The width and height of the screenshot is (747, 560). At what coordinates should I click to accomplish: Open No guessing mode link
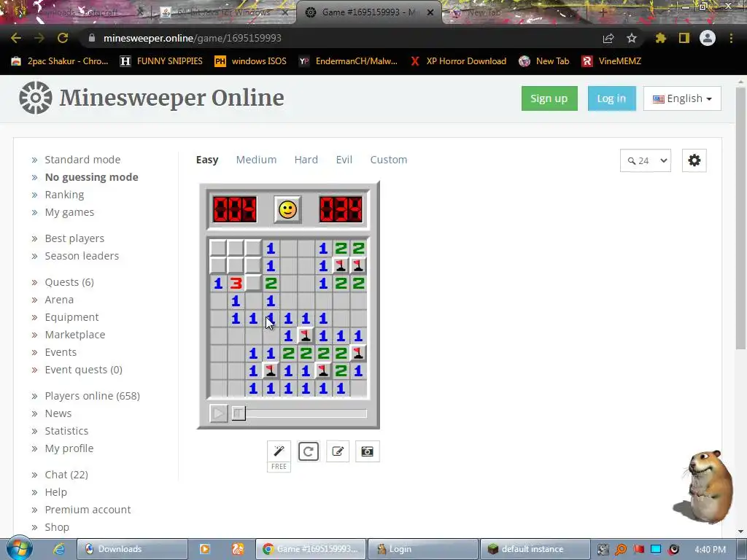(x=91, y=177)
